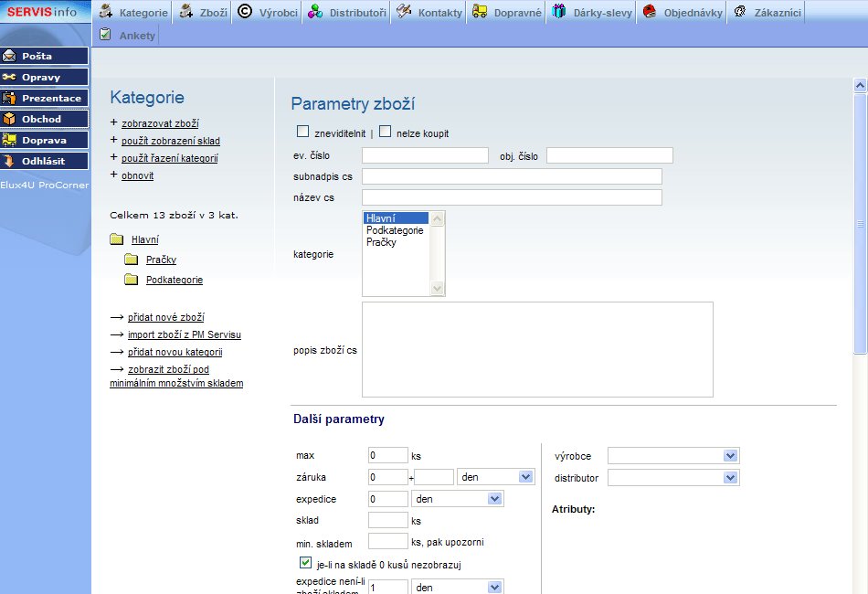This screenshot has width=868, height=594.
Task: Click the Kontakty icon in toolbar
Action: (x=404, y=11)
